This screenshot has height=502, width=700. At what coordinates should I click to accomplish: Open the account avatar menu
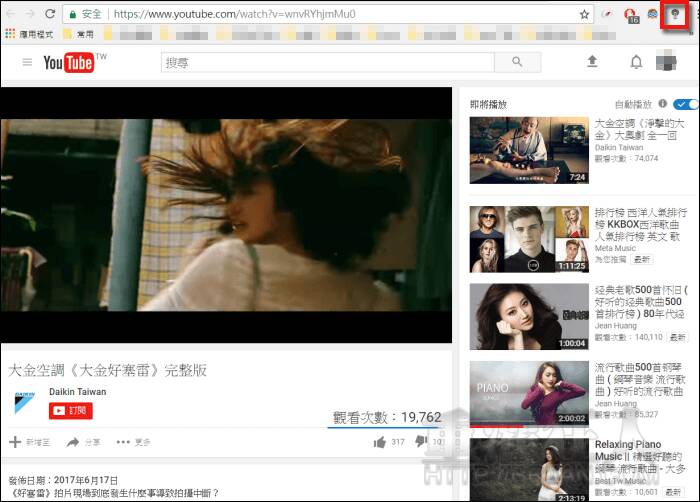coord(666,62)
